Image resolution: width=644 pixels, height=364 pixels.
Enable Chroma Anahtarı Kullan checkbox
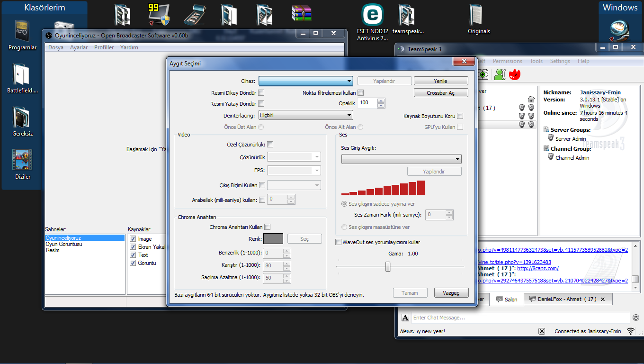click(x=268, y=227)
